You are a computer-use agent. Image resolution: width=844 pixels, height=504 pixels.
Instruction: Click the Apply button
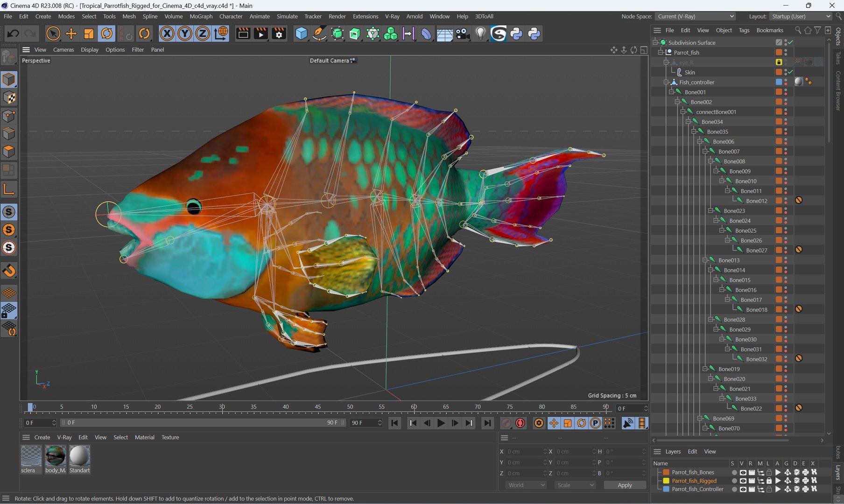625,485
